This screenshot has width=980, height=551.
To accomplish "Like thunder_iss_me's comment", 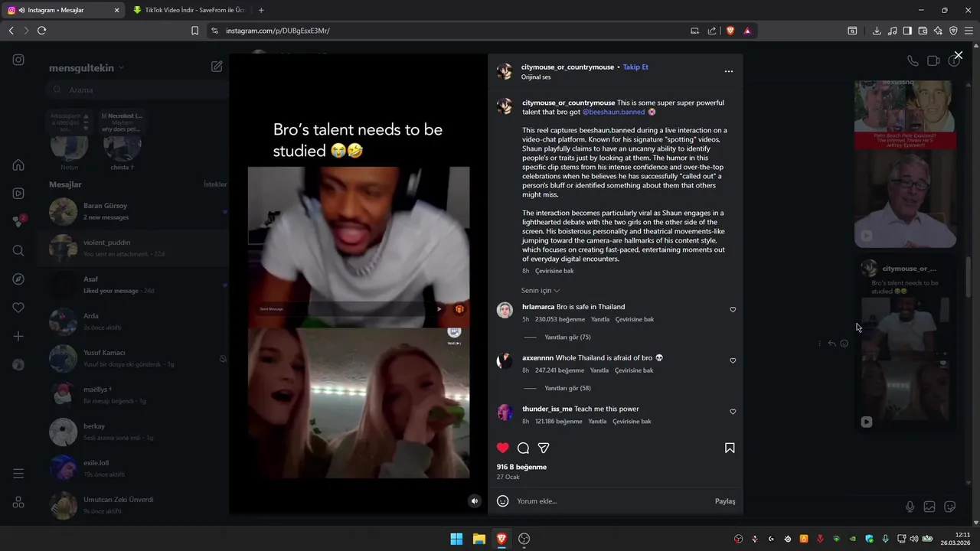I will (x=733, y=412).
